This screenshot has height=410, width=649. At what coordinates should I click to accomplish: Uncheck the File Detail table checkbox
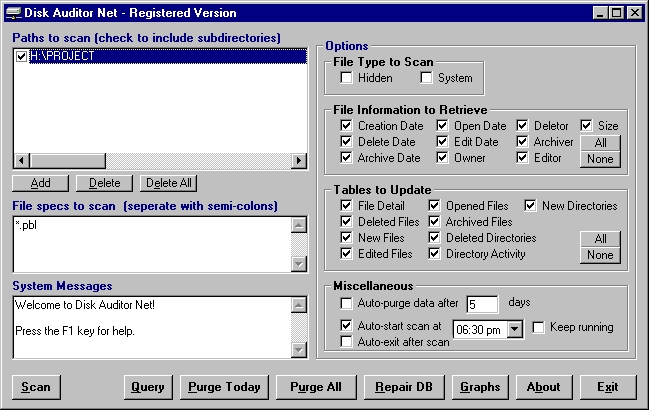[346, 206]
